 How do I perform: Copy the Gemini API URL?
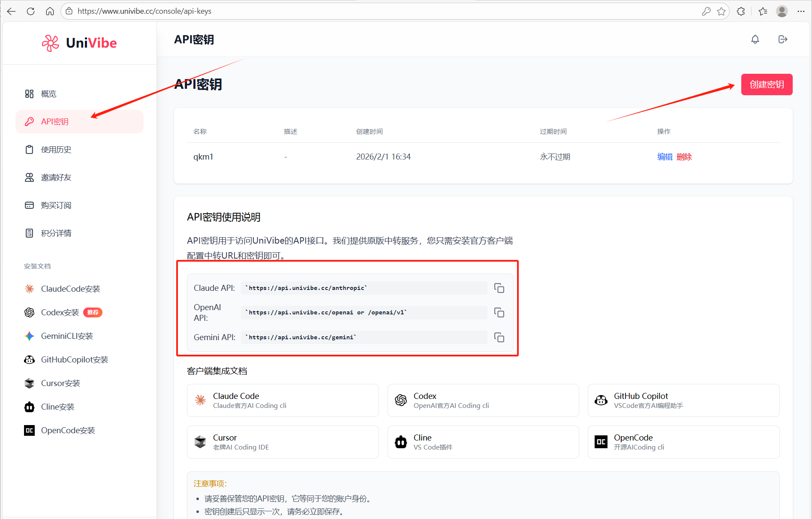pyautogui.click(x=499, y=338)
